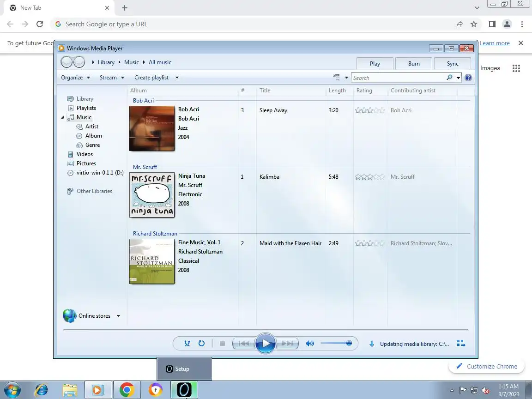The image size is (532, 399).
Task: Open the Online stores dropdown arrow
Action: [118, 316]
